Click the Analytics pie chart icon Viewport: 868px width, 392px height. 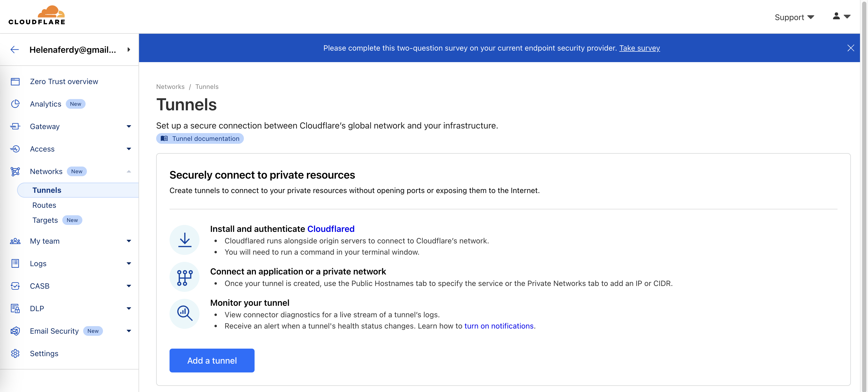[x=15, y=104]
